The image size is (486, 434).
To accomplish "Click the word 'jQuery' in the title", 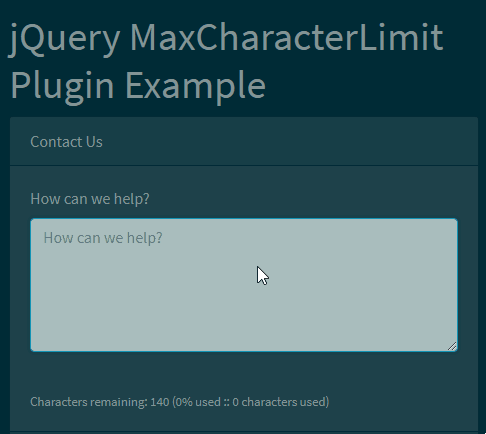I will 64,39.
